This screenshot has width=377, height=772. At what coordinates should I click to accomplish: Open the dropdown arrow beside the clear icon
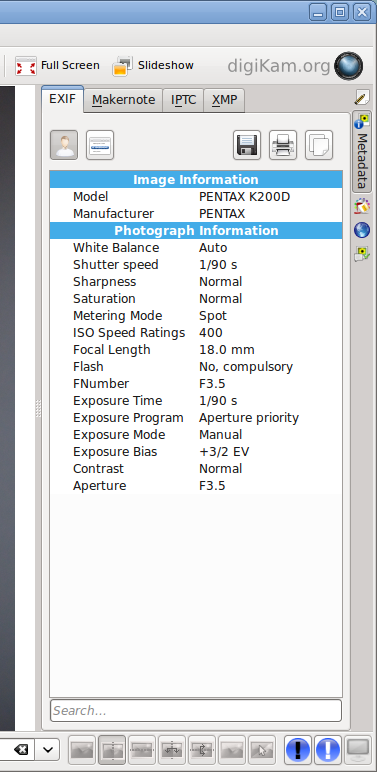pyautogui.click(x=48, y=750)
